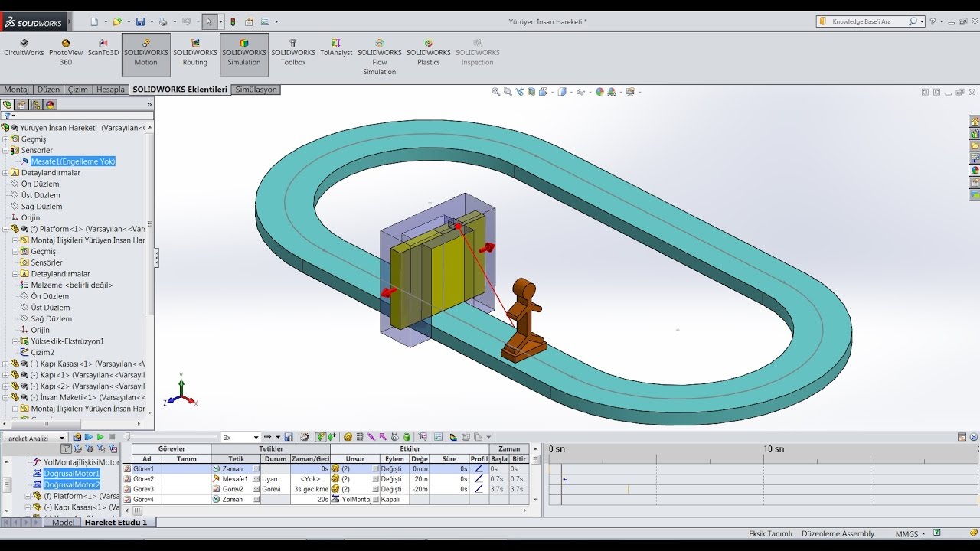Open the Design Library task pane tab
The width and height of the screenshot is (980, 551).
click(975, 133)
